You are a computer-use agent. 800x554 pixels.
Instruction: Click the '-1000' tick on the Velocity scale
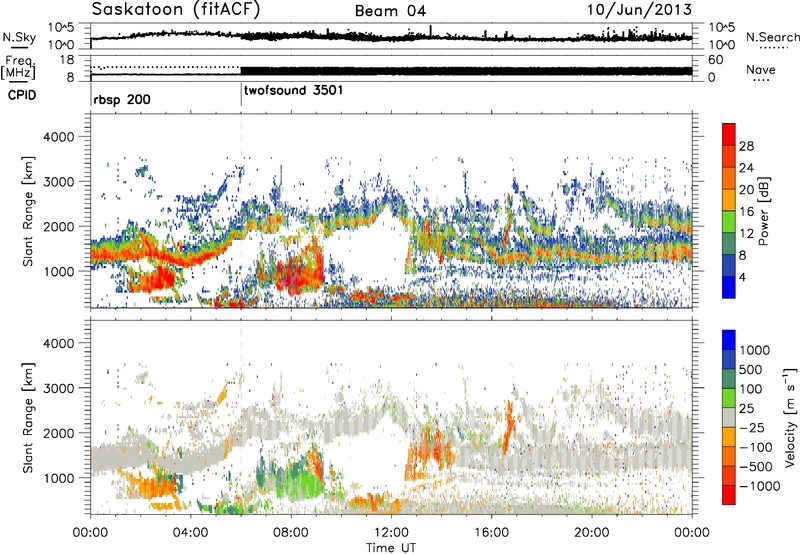(x=759, y=486)
